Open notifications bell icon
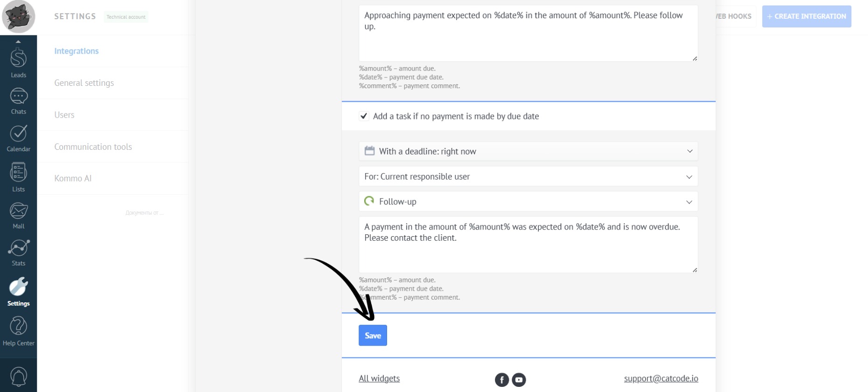This screenshot has width=868, height=392. pyautogui.click(x=18, y=377)
